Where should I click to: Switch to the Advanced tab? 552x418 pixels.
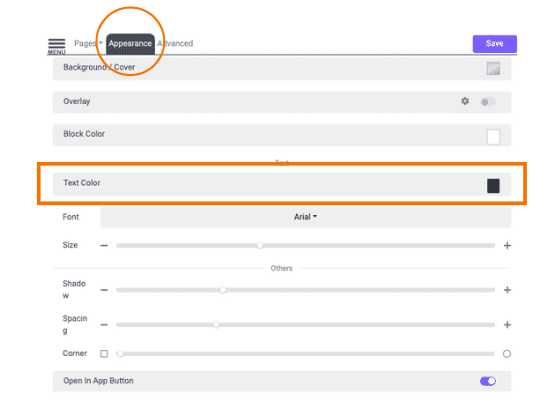(175, 43)
